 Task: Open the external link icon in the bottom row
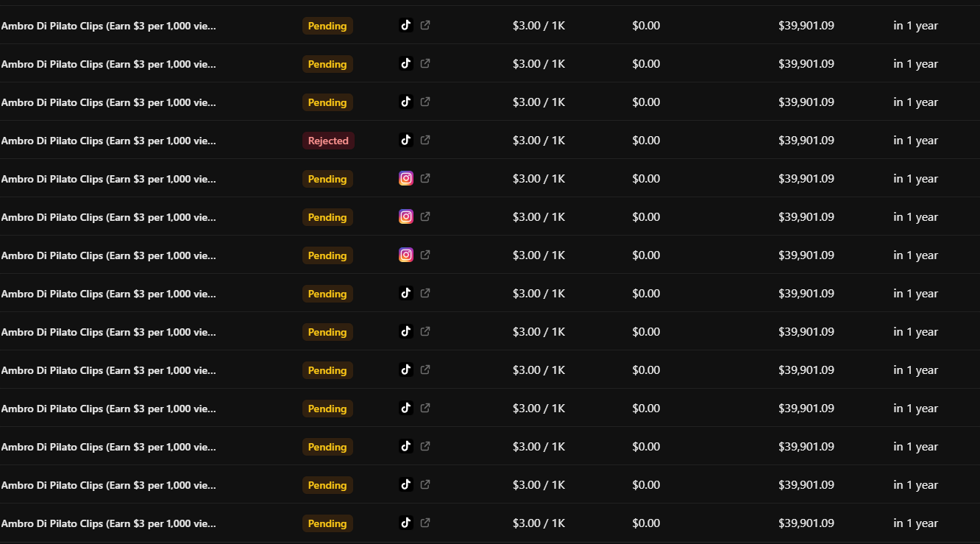pyautogui.click(x=425, y=523)
